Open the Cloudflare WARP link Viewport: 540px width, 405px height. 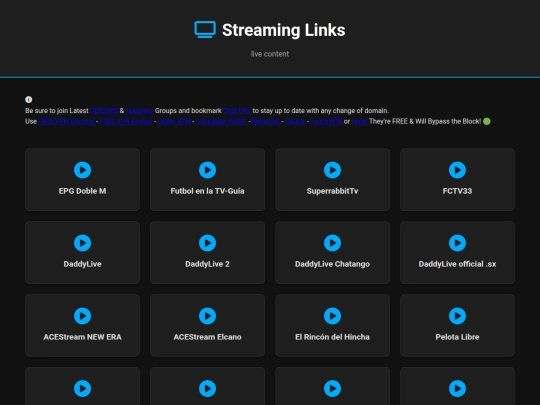[x=221, y=121]
